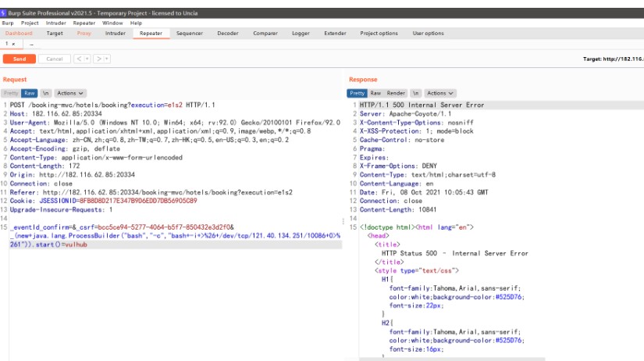Open the Help menu

pos(136,23)
